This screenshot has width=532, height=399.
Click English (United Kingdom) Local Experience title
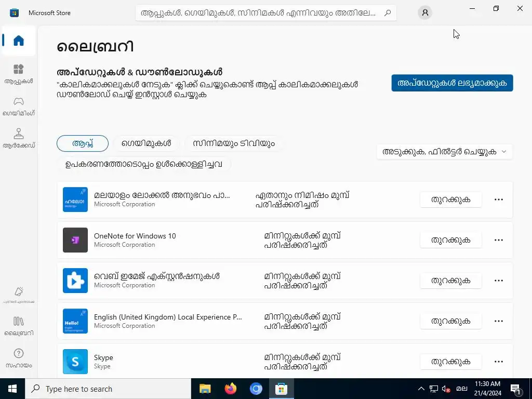coord(168,317)
